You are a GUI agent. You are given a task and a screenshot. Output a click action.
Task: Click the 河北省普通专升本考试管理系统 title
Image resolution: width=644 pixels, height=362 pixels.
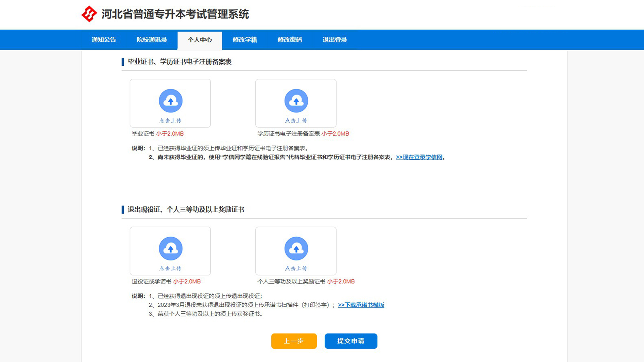(x=175, y=14)
